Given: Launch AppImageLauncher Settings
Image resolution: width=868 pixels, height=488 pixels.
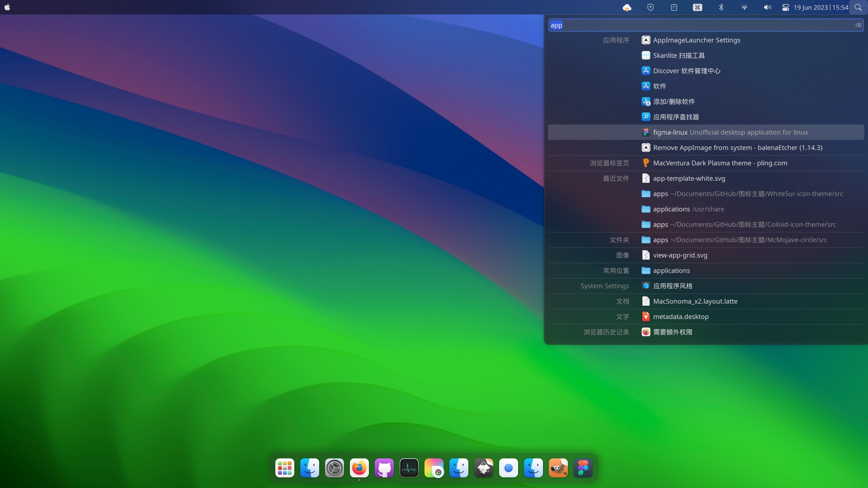Looking at the screenshot, I should 706,40.
